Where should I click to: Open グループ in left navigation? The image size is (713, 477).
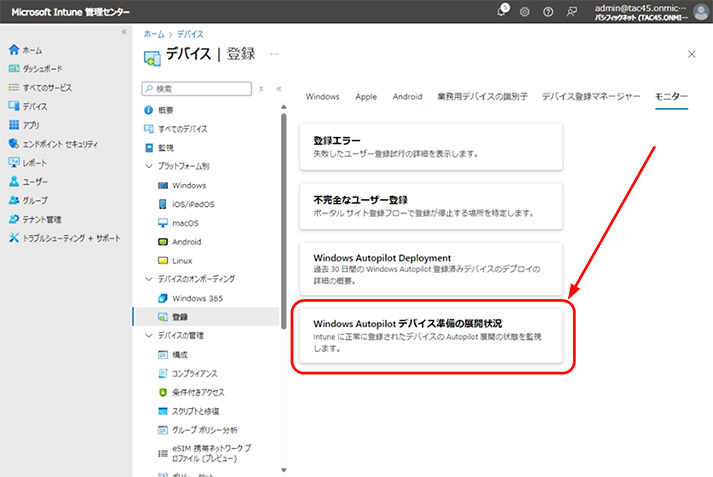(28, 201)
